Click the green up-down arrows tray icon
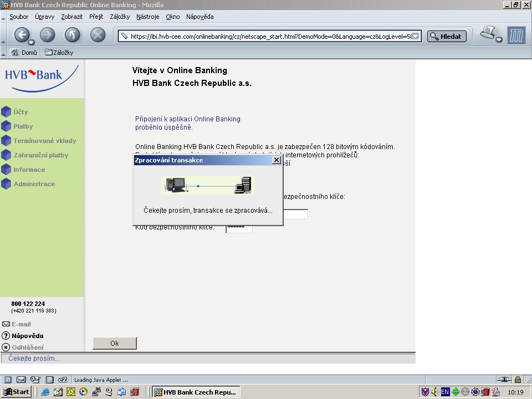The image size is (532, 399). pyautogui.click(x=456, y=392)
